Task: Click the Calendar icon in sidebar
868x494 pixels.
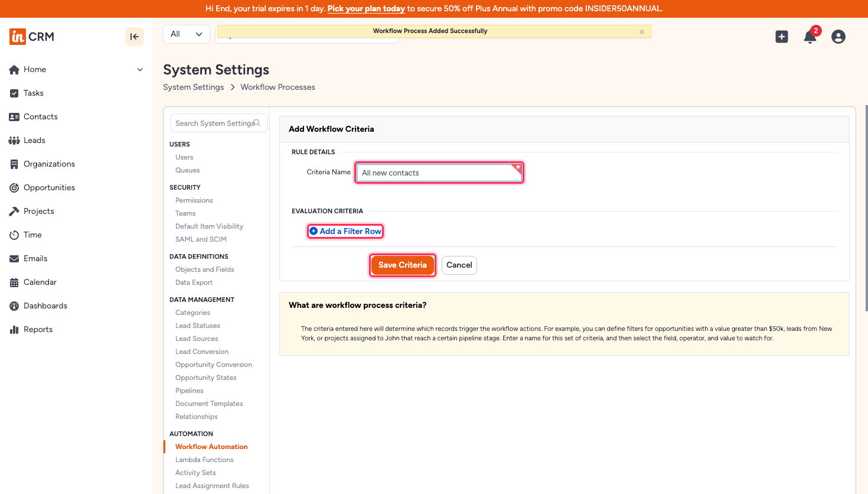Action: click(x=14, y=282)
